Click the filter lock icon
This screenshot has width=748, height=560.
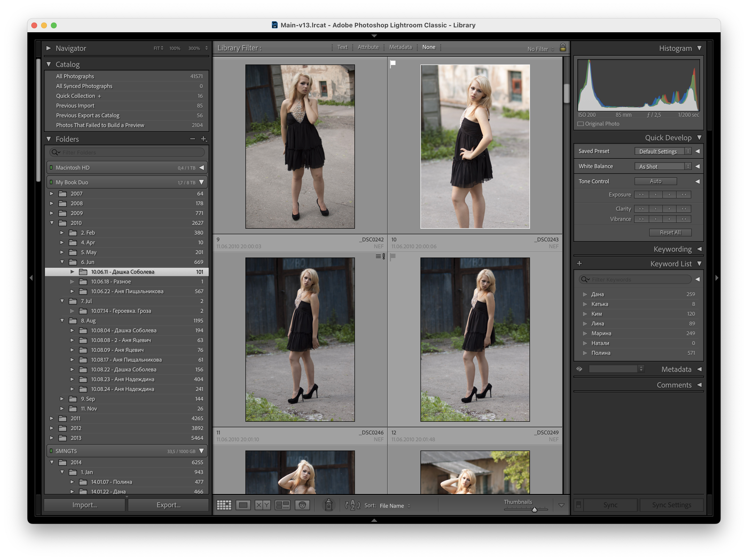coord(563,47)
